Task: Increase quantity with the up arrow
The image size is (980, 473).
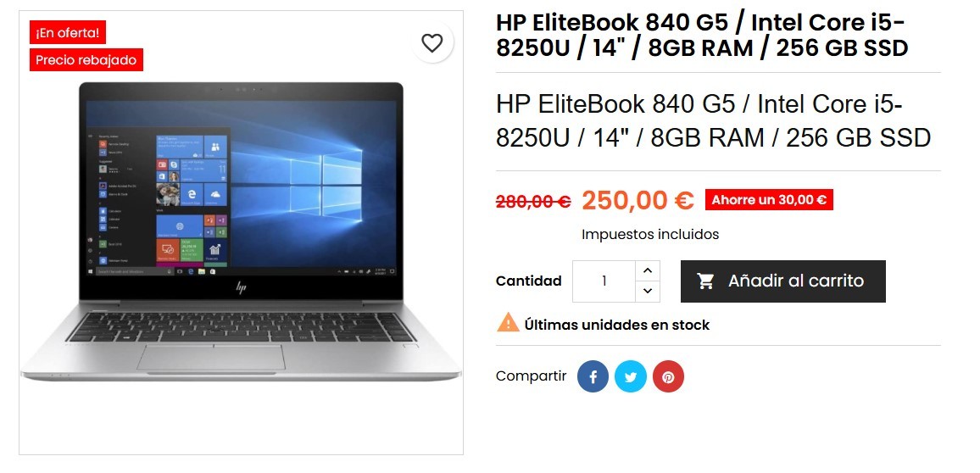Action: coord(648,270)
